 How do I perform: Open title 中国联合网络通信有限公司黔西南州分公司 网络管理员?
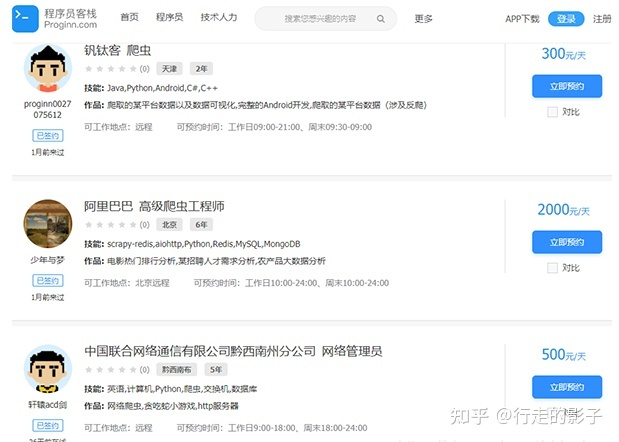click(x=233, y=351)
